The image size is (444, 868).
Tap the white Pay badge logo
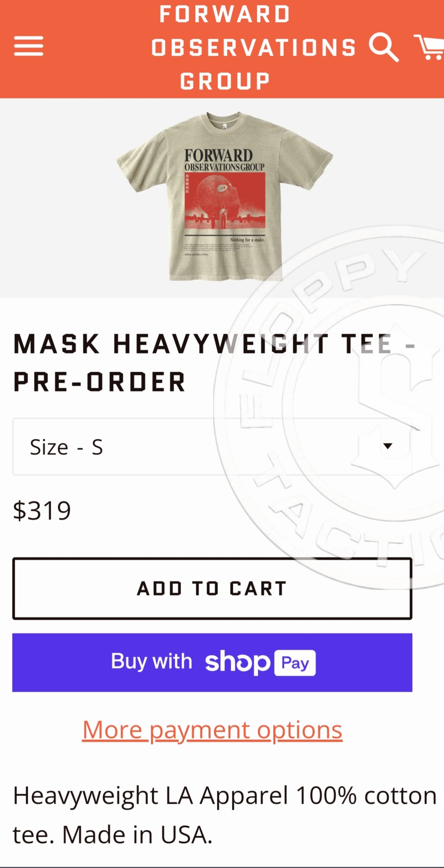[x=295, y=663]
